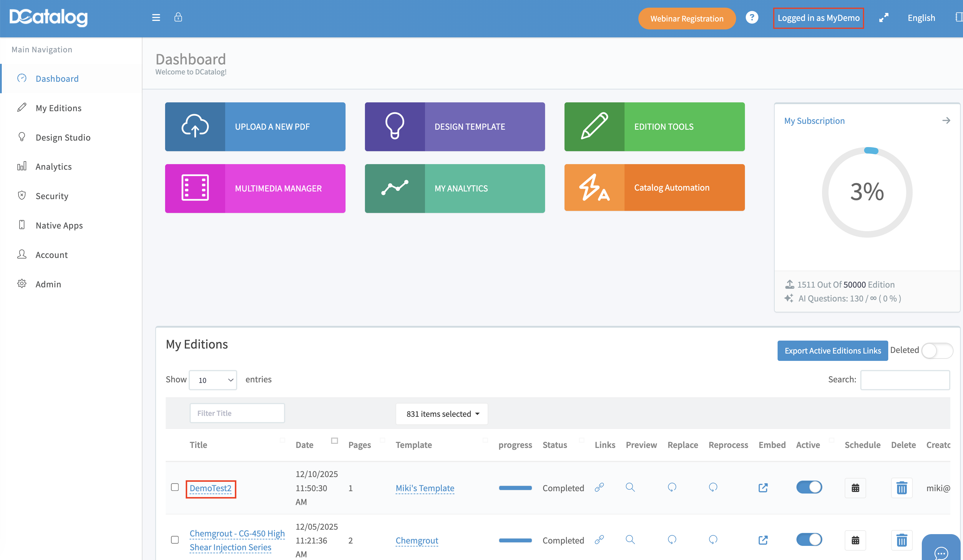Viewport: 963px width, 560px height.
Task: Open the help question mark icon
Action: click(x=752, y=18)
